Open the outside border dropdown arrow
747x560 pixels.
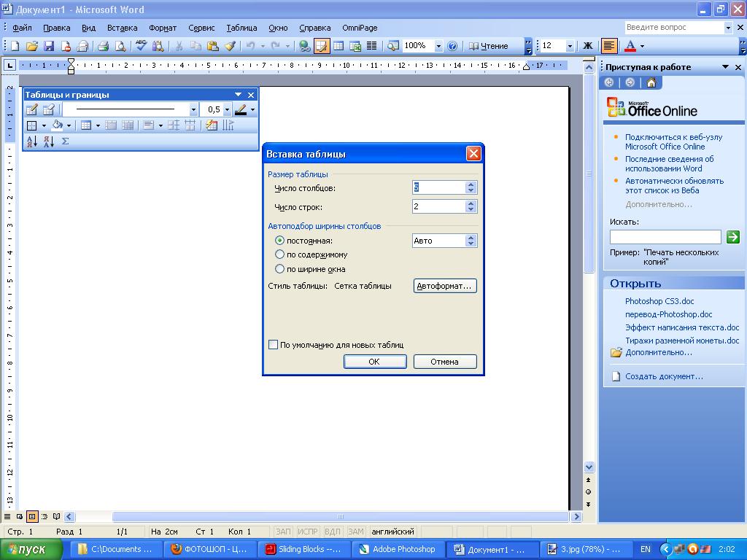click(x=44, y=125)
